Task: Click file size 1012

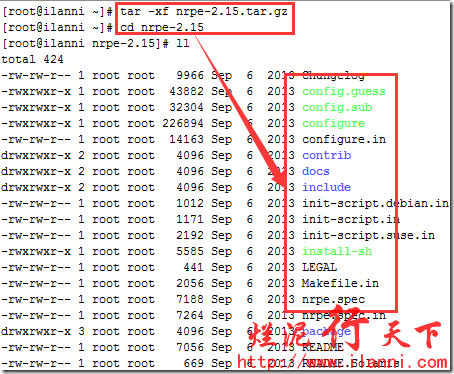Action: tap(190, 203)
